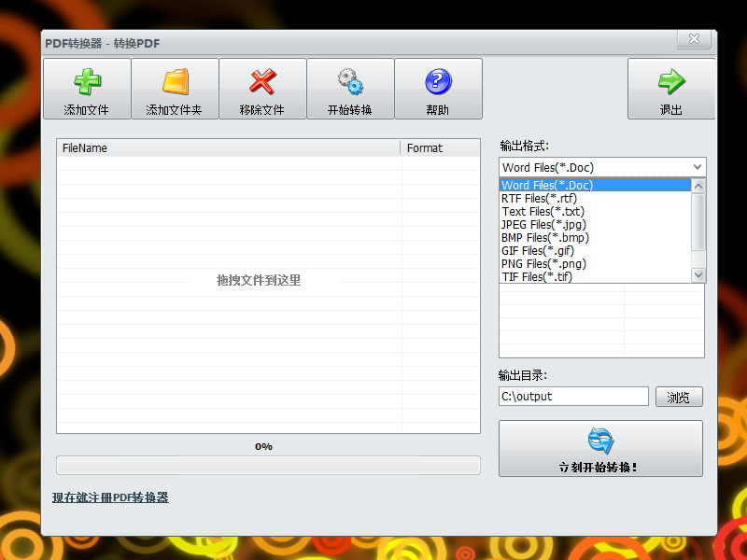
Task: Select JPEG Files(*.jpg) output format
Action: click(542, 224)
